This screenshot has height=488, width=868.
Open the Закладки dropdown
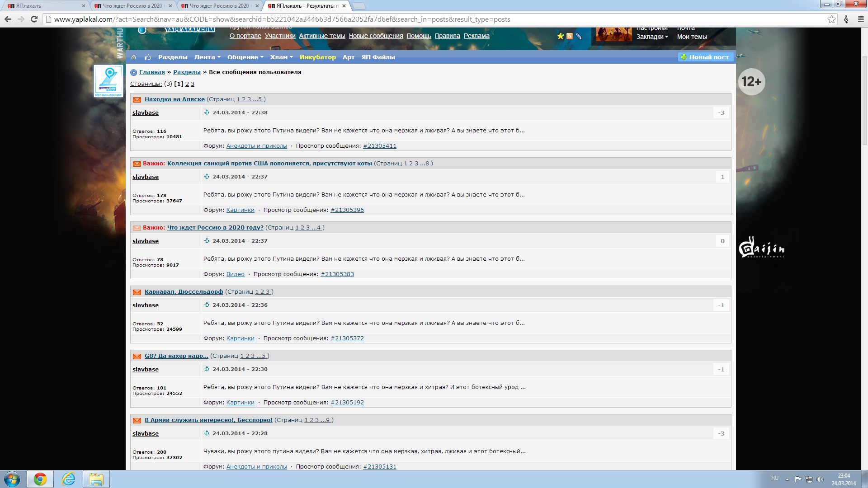(x=652, y=37)
